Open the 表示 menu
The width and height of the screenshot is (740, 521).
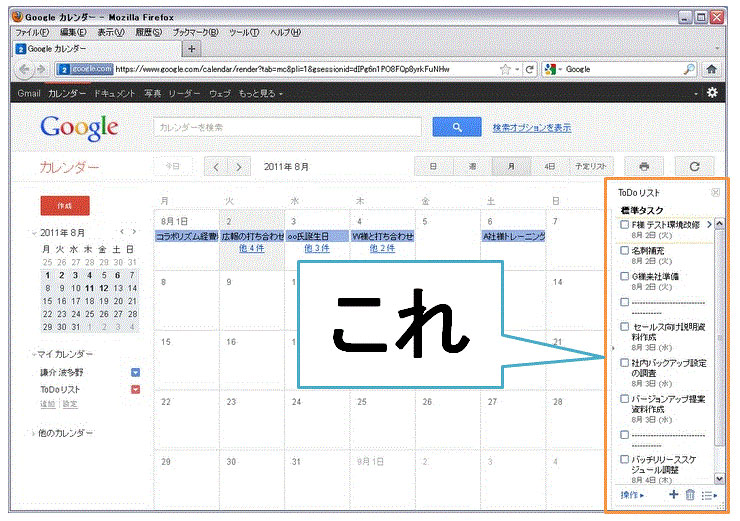[x=111, y=33]
